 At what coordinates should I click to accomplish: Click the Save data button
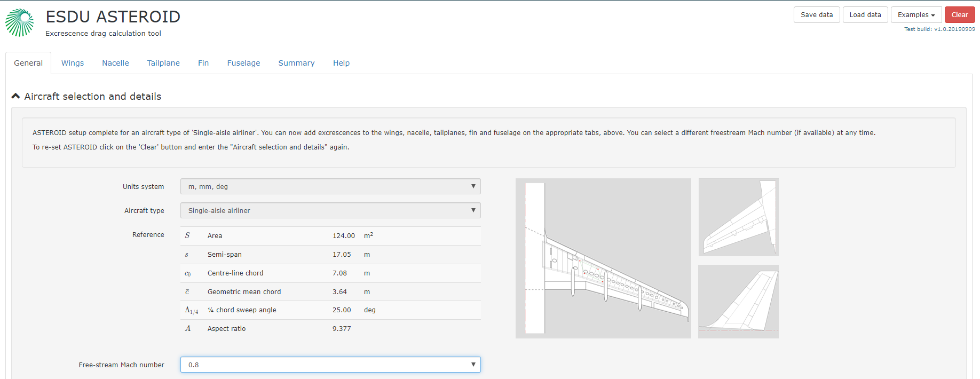817,15
